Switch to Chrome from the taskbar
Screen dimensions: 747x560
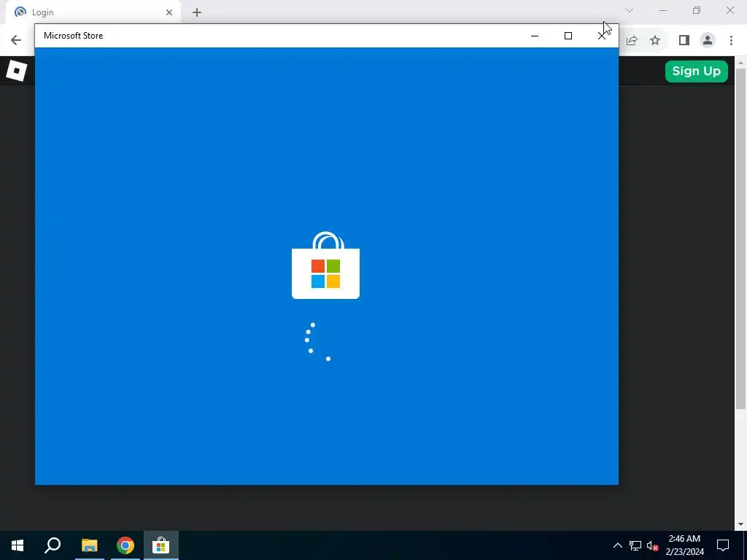(x=125, y=545)
